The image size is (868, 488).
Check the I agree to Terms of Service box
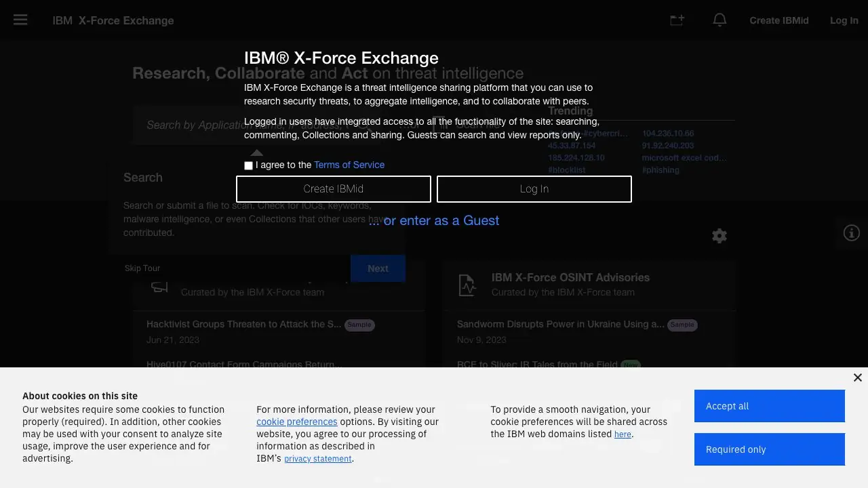248,165
